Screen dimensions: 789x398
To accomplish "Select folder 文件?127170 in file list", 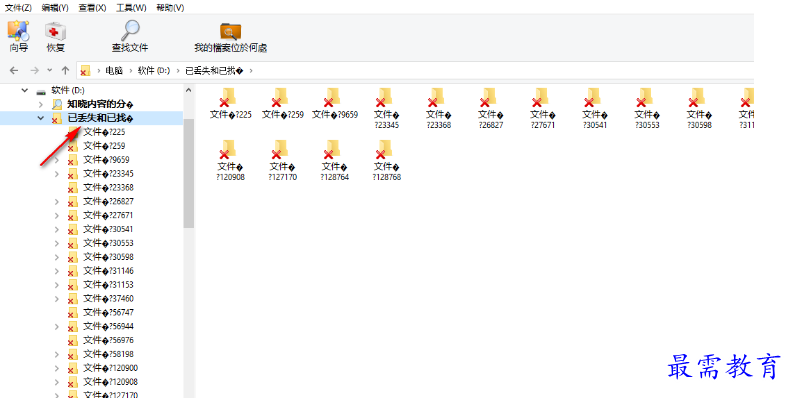I will click(x=283, y=161).
